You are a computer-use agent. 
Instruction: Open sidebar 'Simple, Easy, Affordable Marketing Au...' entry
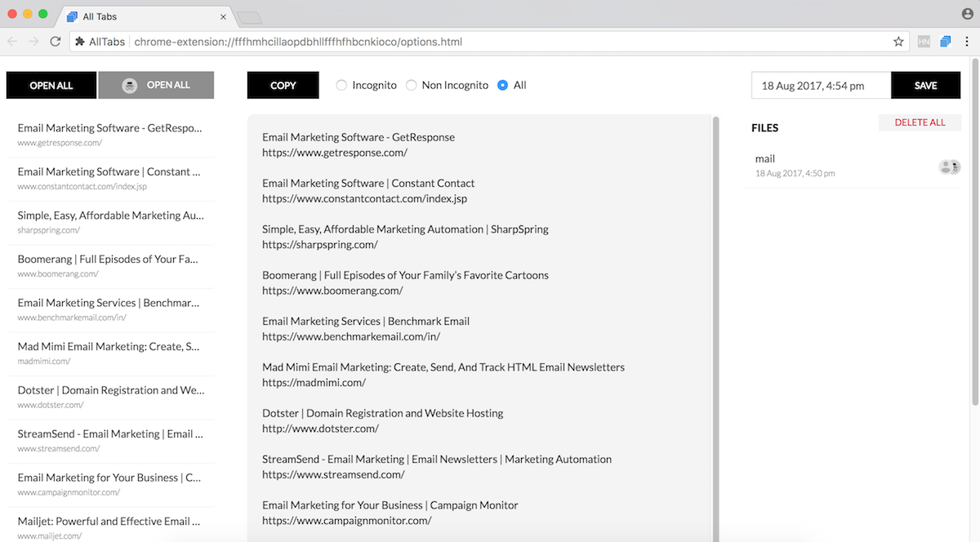[x=111, y=222]
